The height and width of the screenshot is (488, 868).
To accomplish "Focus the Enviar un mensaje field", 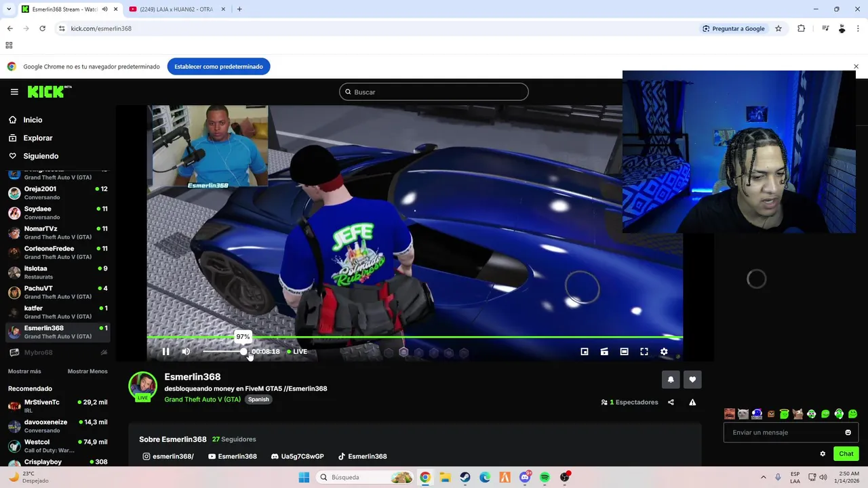I will [791, 432].
